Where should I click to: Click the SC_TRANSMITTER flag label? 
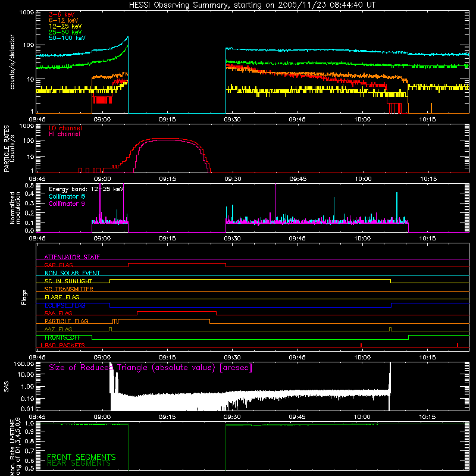click(x=68, y=289)
